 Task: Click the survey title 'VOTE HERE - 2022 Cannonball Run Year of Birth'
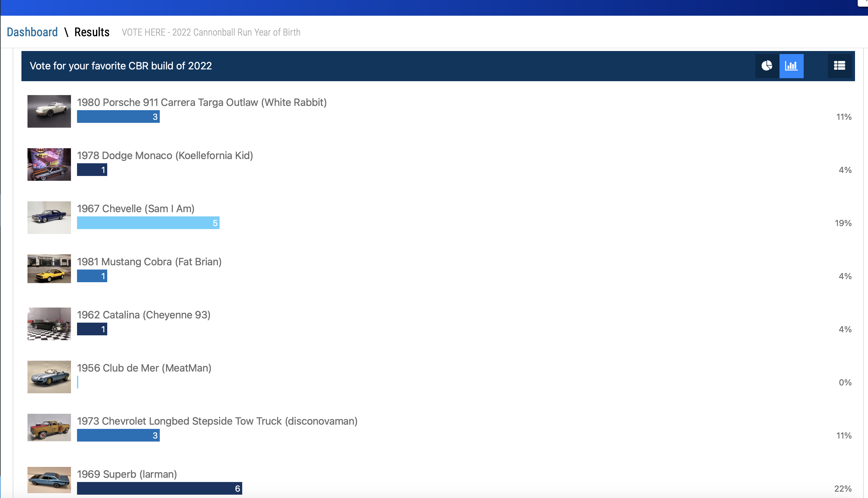pyautogui.click(x=211, y=33)
